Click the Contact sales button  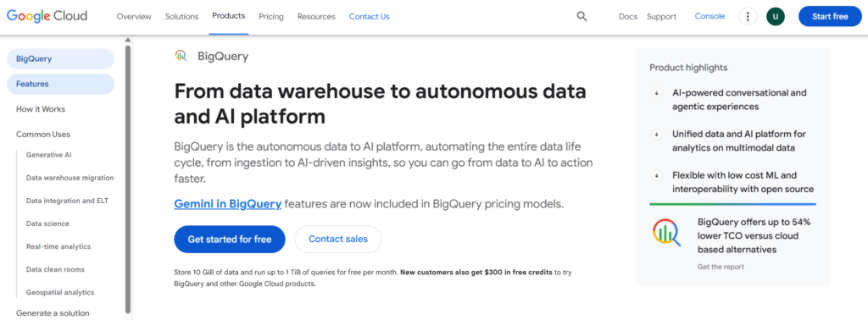(337, 240)
